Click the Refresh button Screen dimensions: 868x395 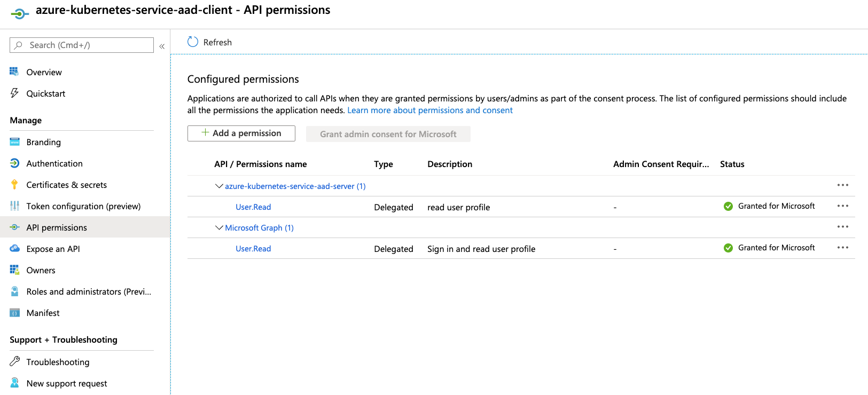coord(209,42)
